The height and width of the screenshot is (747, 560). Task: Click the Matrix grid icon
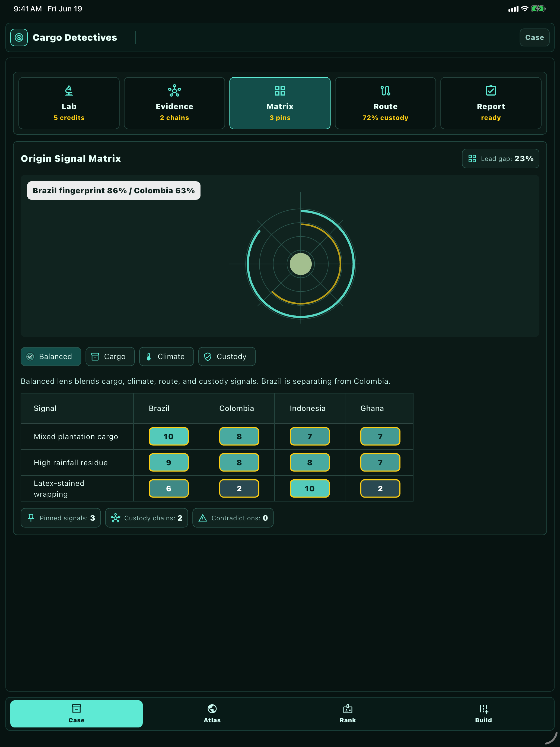[280, 90]
